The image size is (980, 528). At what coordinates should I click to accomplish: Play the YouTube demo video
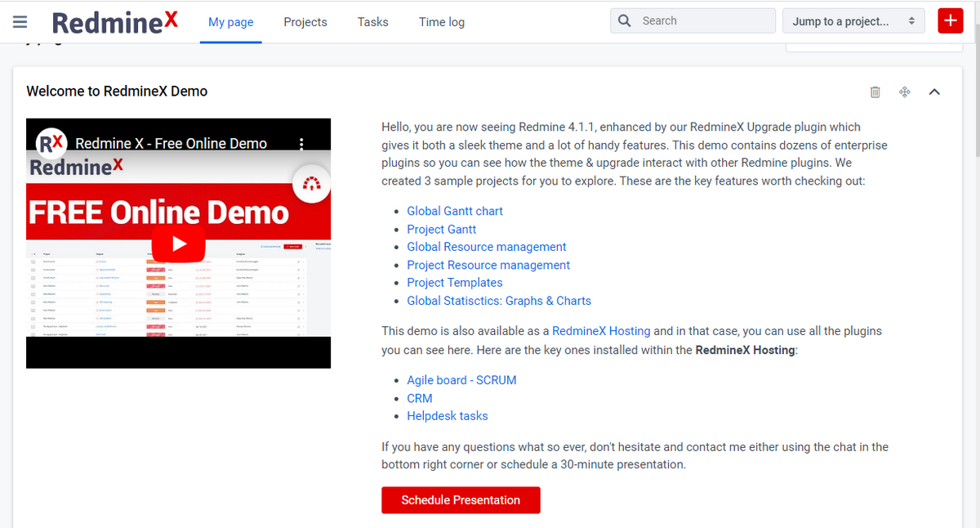pos(178,244)
